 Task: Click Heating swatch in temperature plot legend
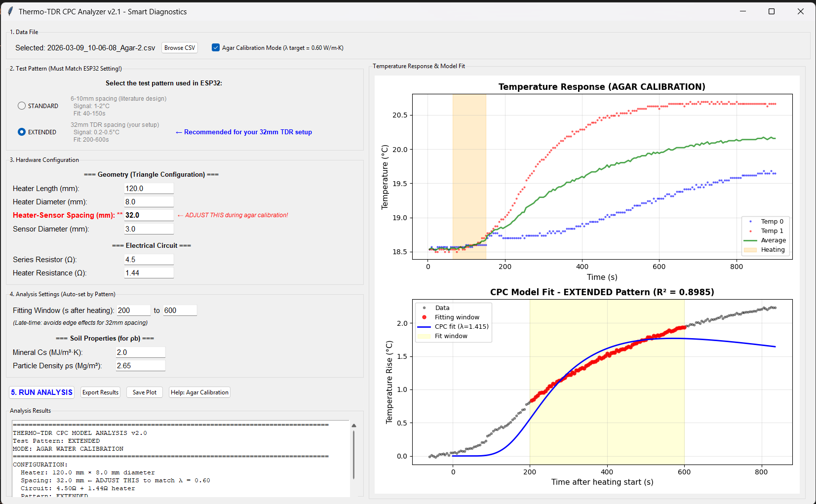tap(750, 250)
